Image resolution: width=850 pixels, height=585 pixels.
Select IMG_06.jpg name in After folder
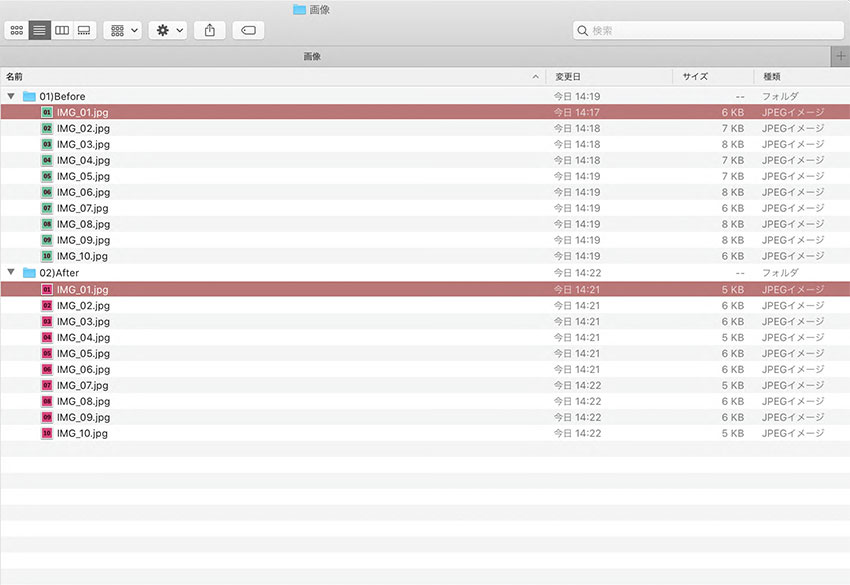[83, 370]
